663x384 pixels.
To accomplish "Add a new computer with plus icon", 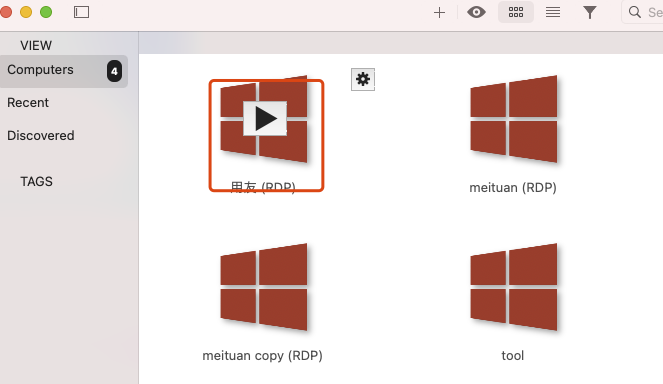I will coord(439,12).
